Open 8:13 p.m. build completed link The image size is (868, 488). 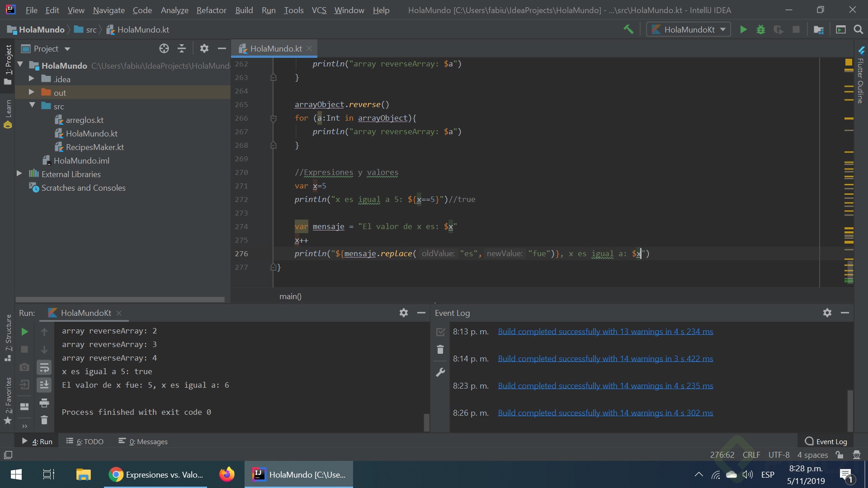point(605,332)
